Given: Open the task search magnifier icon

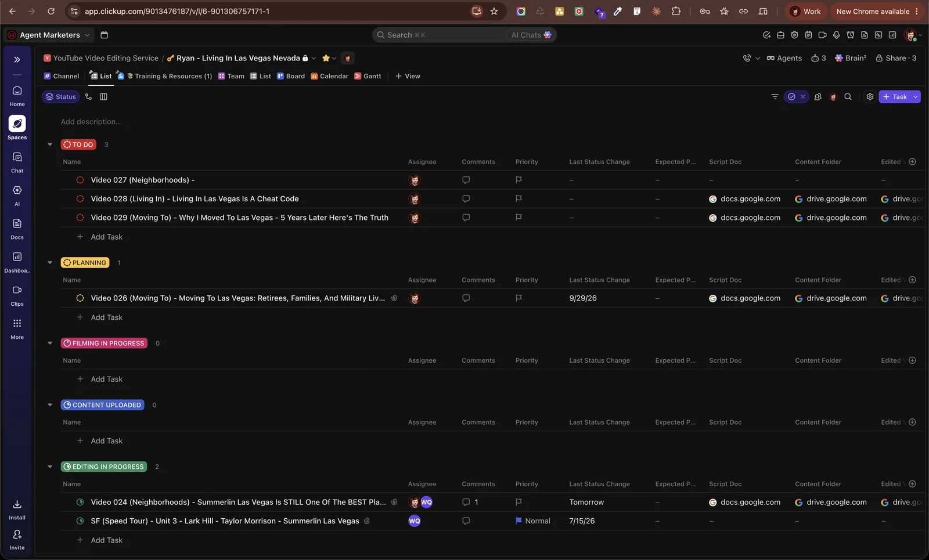Looking at the screenshot, I should point(848,97).
